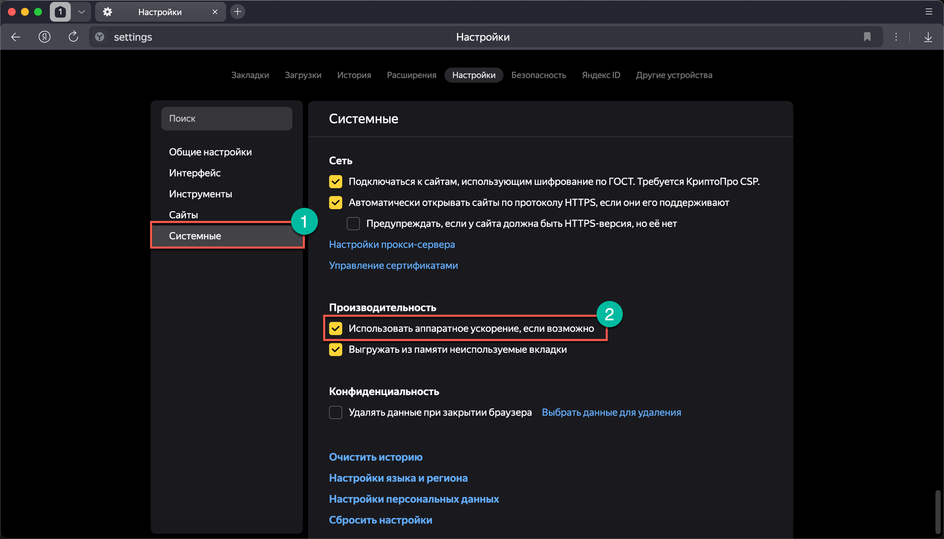Enable warning when HTTPS version missing
This screenshot has height=539, width=944.
353,223
